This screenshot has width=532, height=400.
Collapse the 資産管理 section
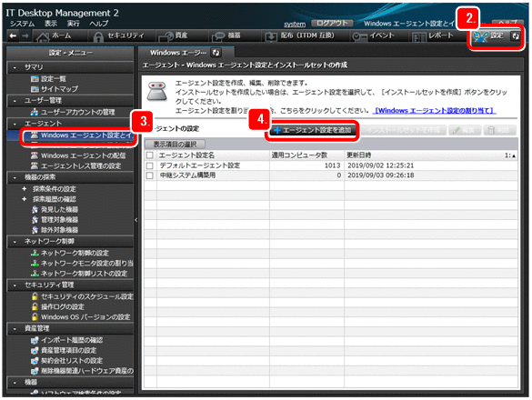tap(15, 329)
